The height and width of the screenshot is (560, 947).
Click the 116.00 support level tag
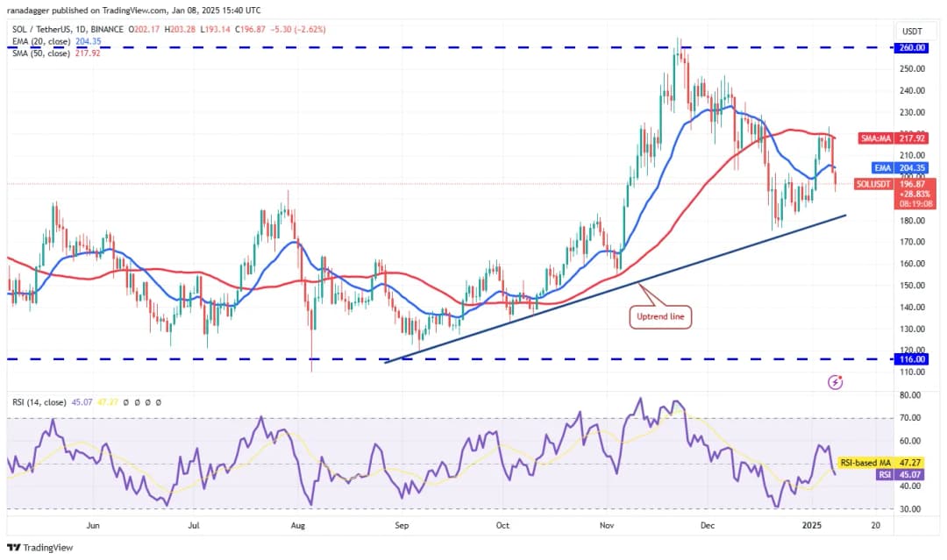(x=911, y=359)
